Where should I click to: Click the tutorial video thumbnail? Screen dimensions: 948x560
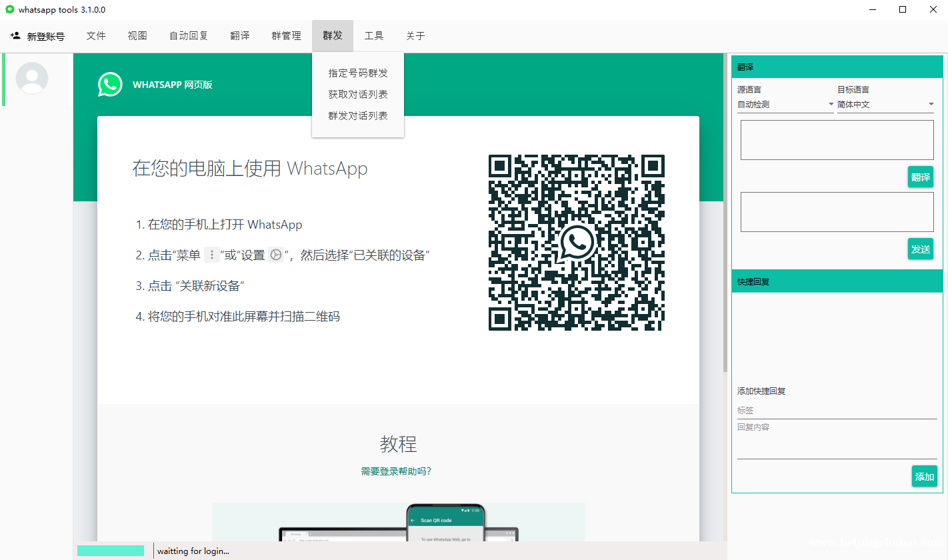398,522
